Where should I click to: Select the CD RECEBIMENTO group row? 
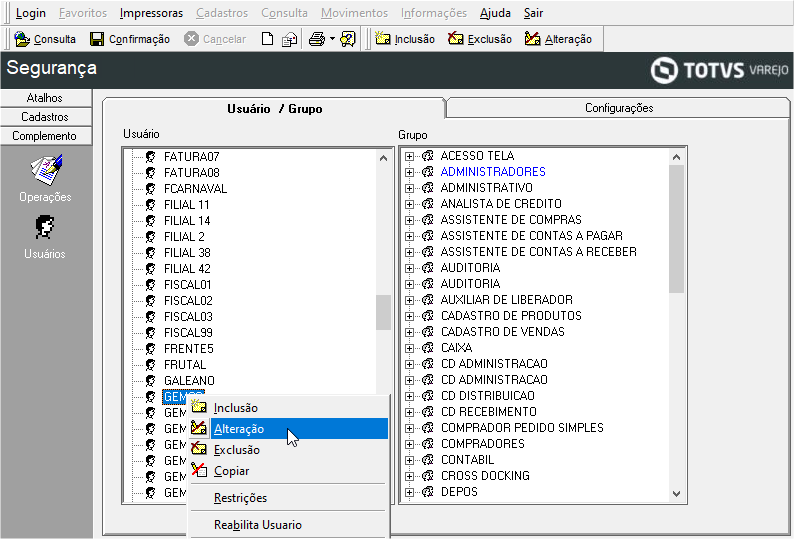pyautogui.click(x=489, y=412)
